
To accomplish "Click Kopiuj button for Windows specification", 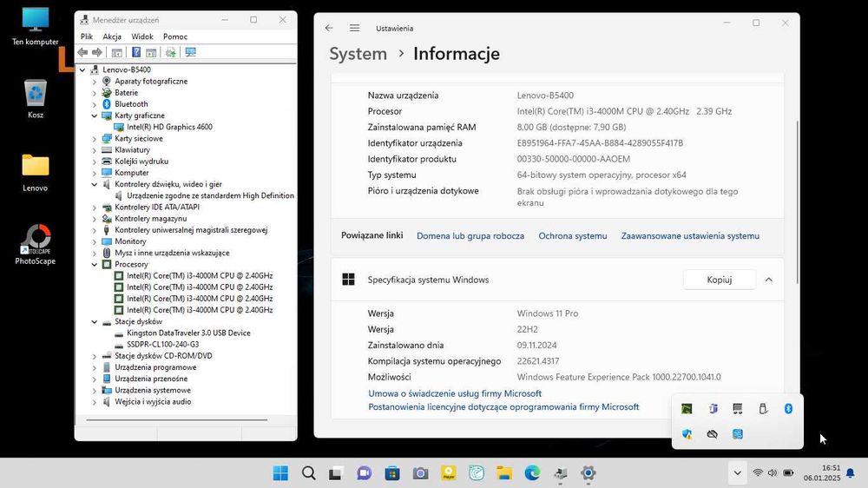I will point(719,280).
